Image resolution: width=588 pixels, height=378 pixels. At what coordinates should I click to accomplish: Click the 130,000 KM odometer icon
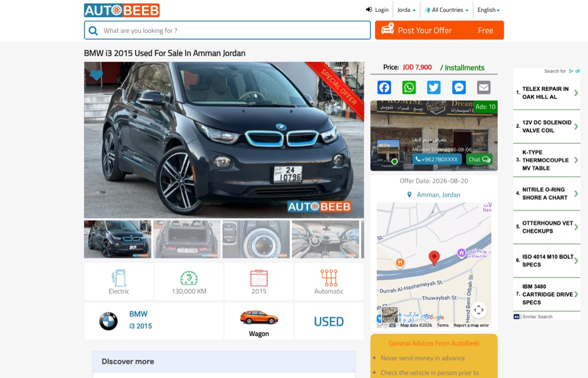coord(189,278)
